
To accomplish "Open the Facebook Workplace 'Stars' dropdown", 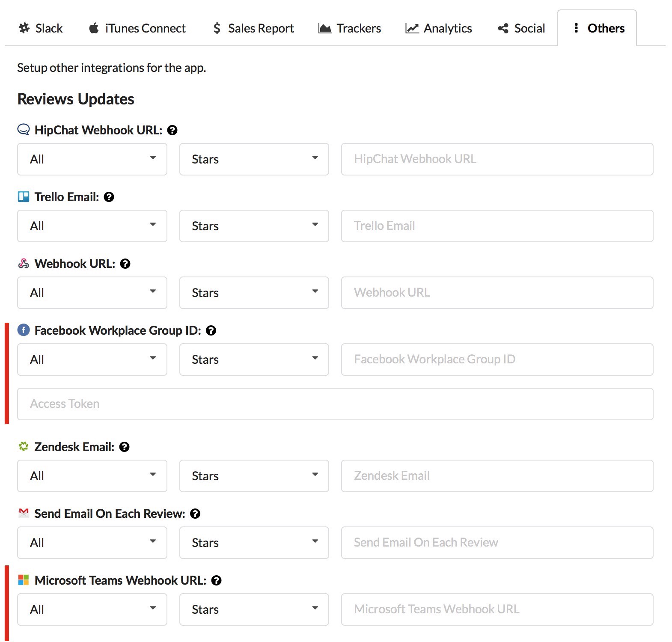I will click(x=254, y=360).
